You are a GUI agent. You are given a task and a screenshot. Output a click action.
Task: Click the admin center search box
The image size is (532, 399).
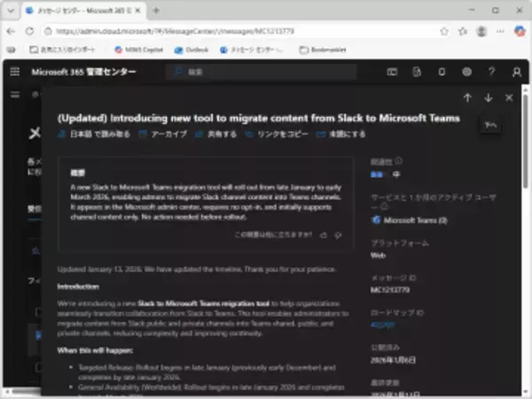(x=262, y=72)
